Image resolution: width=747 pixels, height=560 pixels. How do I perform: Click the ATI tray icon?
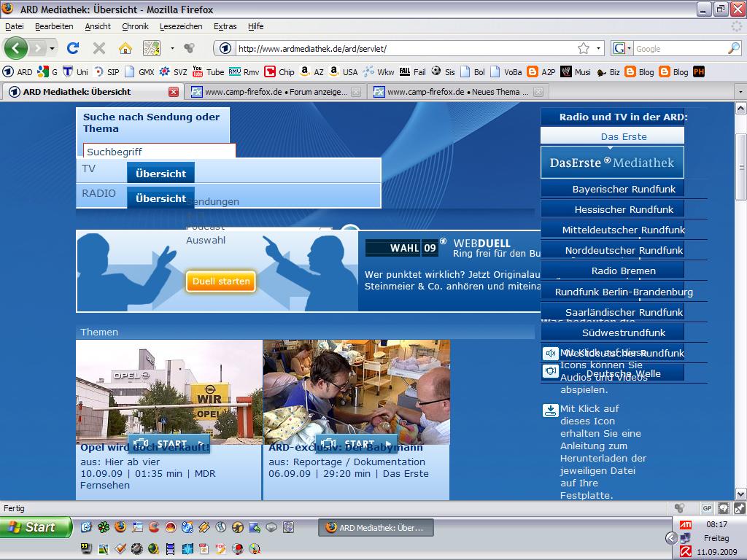(x=686, y=525)
